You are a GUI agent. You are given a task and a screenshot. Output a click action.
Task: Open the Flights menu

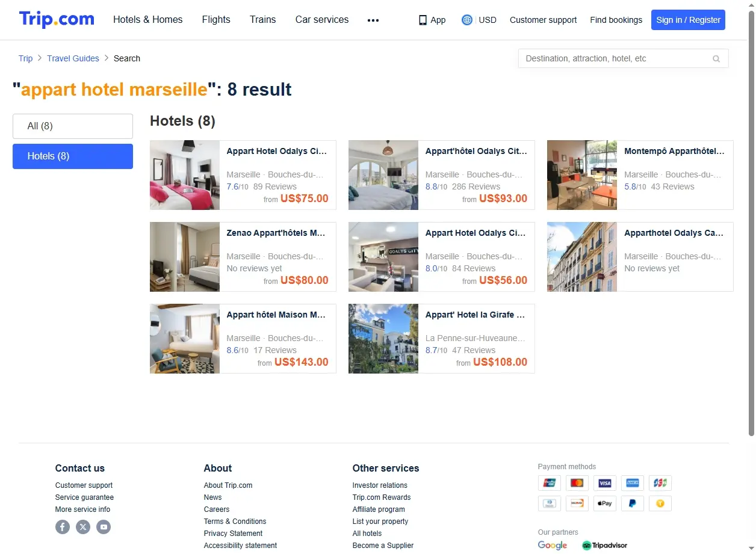point(216,20)
